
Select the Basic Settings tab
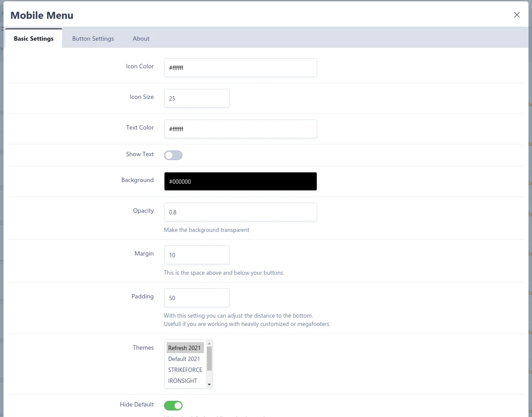[x=34, y=39]
